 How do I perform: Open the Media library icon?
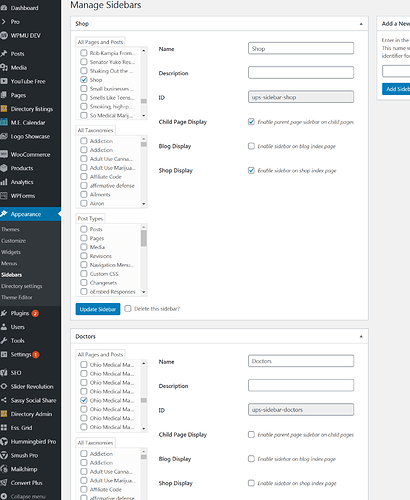[4, 67]
